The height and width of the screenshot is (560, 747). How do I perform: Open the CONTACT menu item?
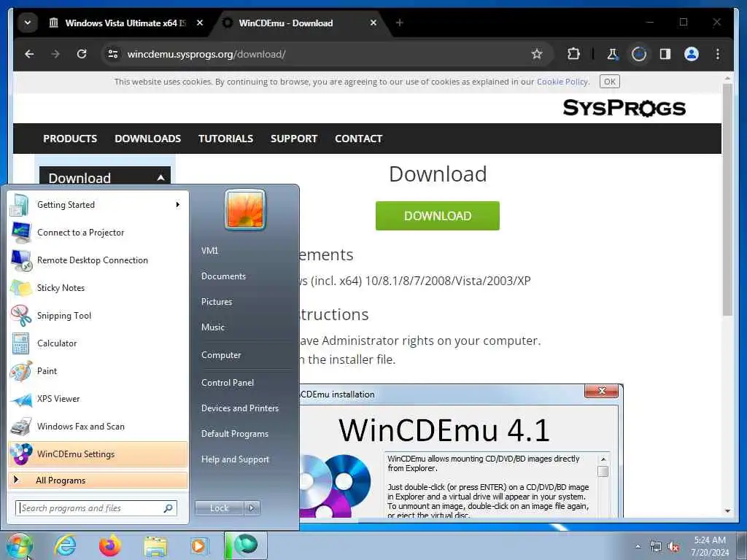359,139
